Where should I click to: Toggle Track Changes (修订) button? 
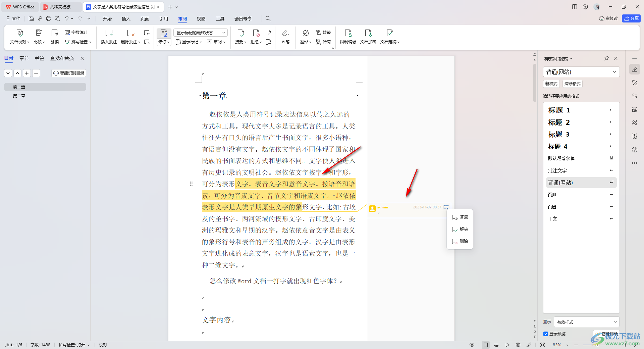[164, 33]
